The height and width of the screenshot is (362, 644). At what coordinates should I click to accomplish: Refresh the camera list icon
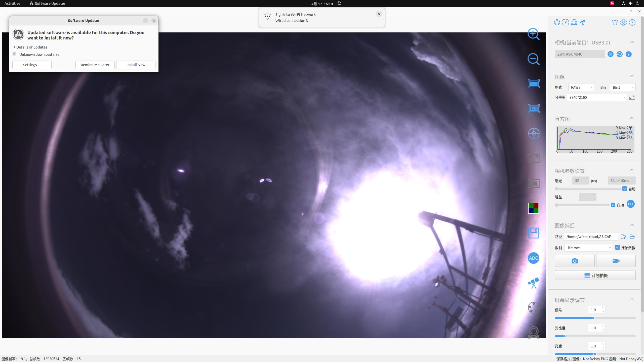coord(619,54)
